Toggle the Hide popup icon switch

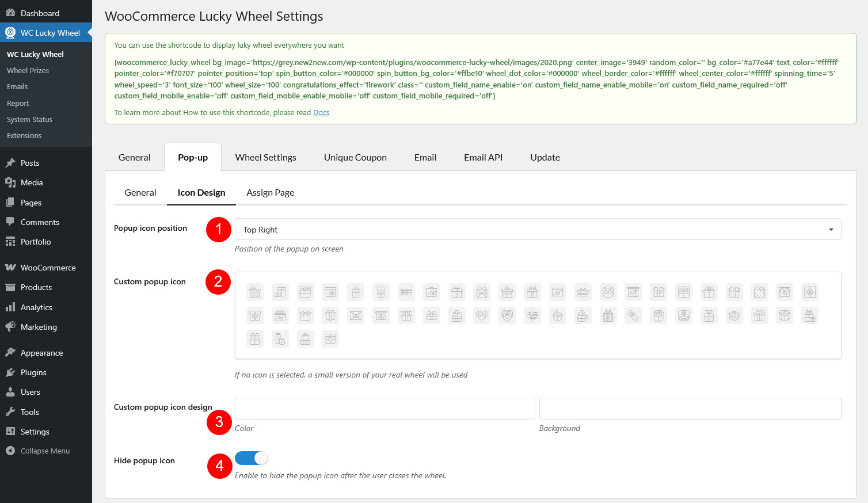pos(252,458)
